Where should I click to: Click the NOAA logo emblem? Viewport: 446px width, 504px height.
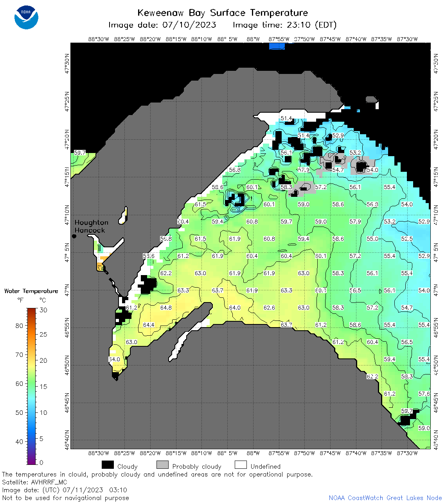pyautogui.click(x=26, y=17)
